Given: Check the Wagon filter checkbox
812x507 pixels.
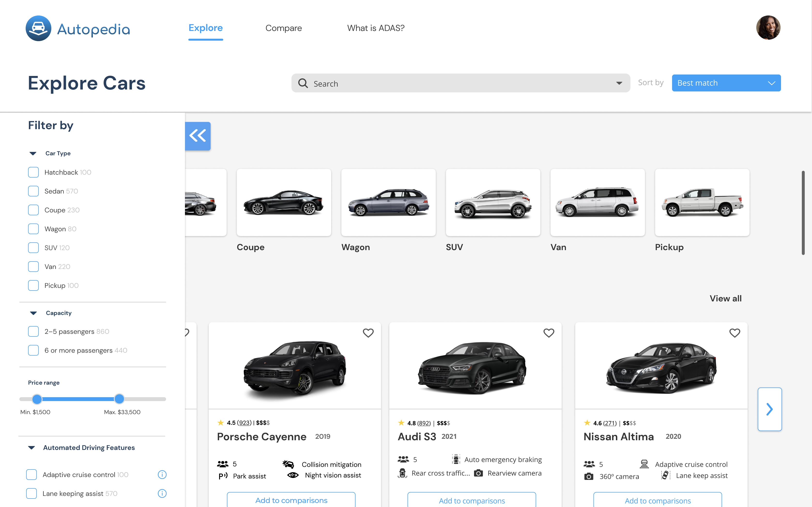Looking at the screenshot, I should tap(33, 229).
